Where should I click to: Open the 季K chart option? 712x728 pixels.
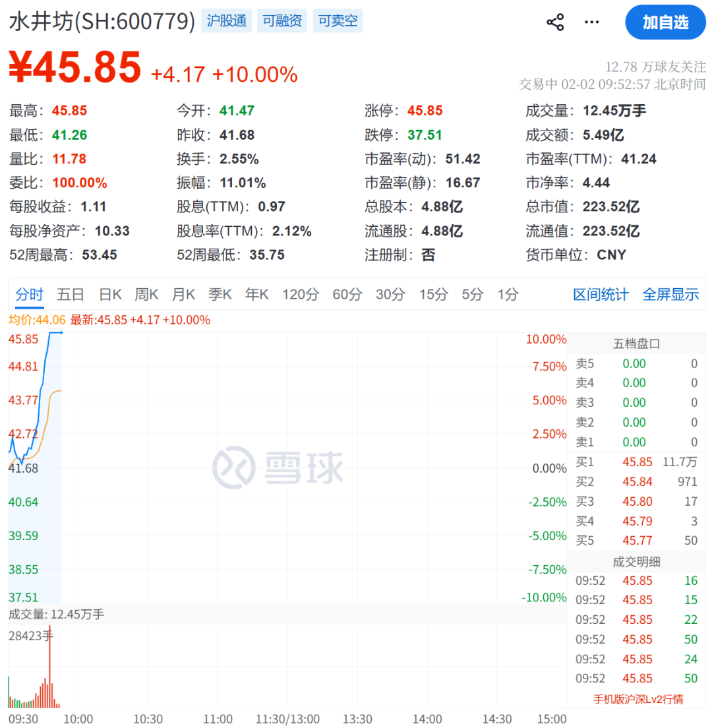coord(220,295)
